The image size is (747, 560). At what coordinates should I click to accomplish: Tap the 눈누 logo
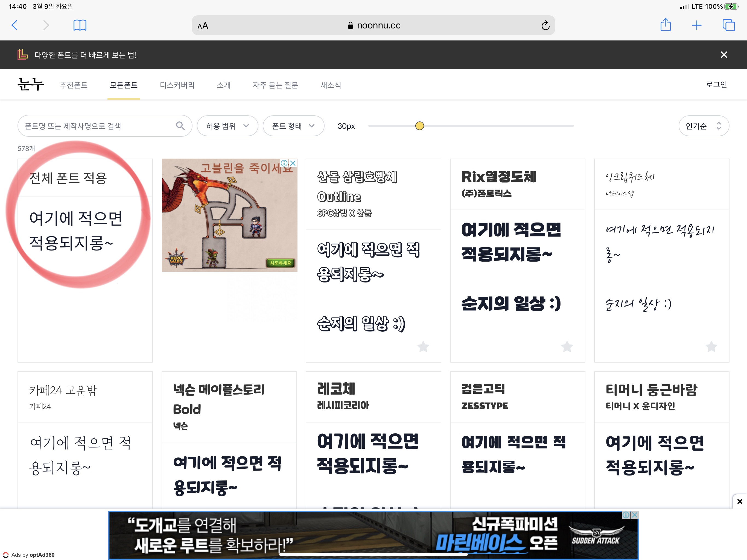(x=31, y=84)
